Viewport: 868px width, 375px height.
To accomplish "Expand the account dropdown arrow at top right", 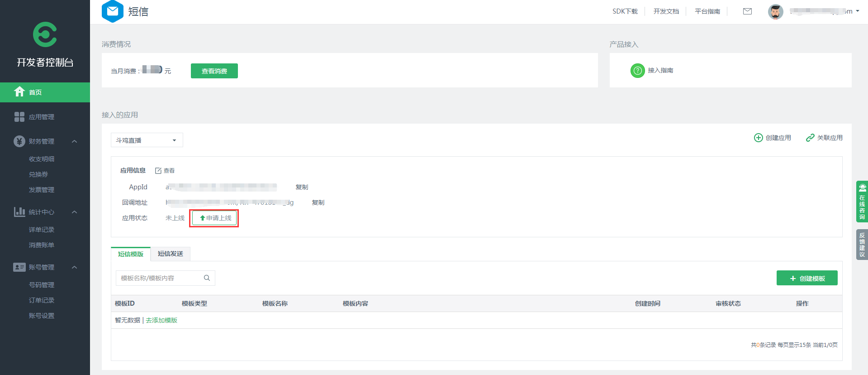I will pos(857,11).
